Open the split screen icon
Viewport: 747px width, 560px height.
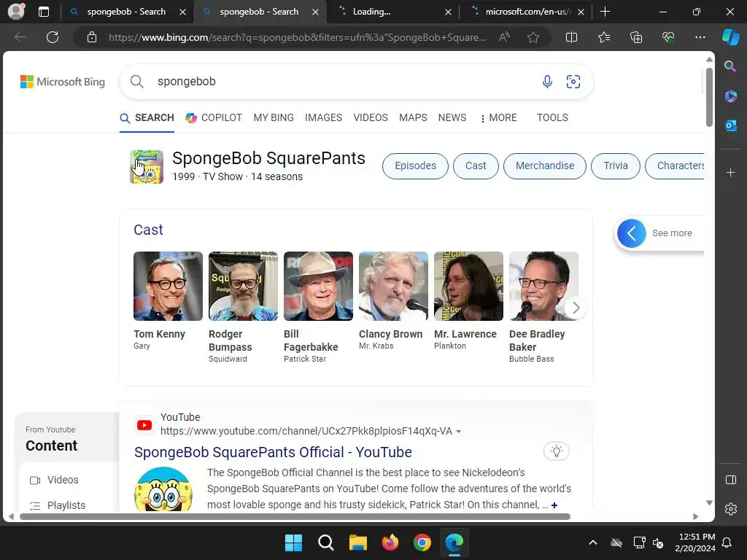[x=571, y=37]
